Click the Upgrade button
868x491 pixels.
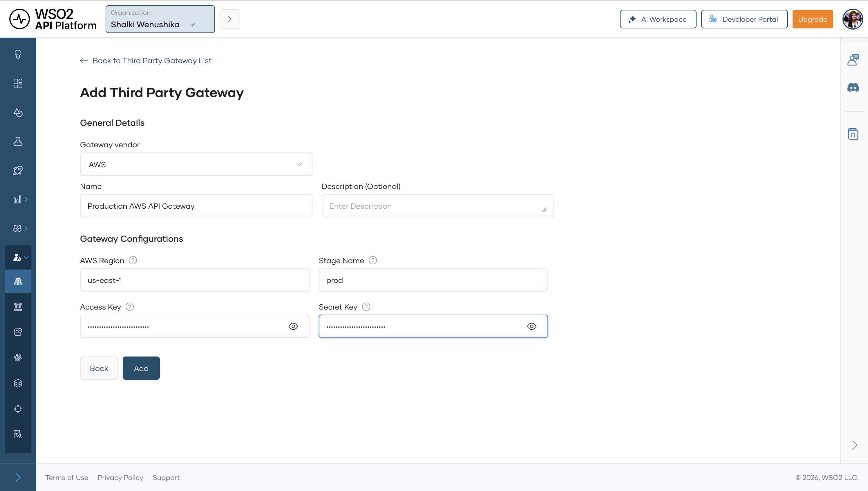point(812,19)
